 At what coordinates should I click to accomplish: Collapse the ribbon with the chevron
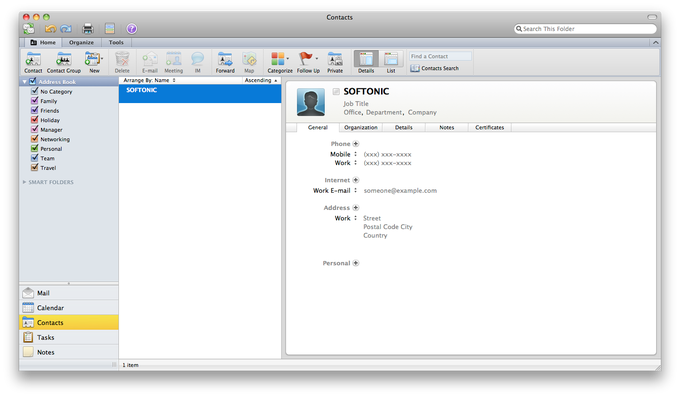tap(656, 43)
